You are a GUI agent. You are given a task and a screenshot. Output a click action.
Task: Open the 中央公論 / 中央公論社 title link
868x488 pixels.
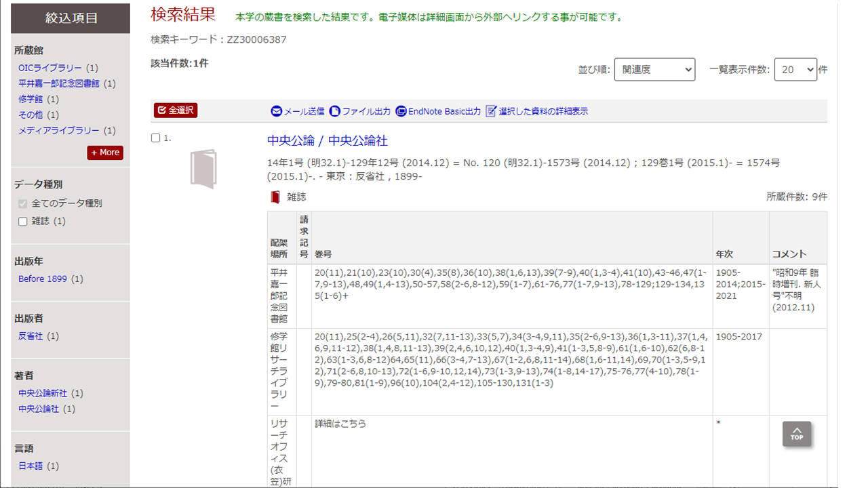[328, 141]
